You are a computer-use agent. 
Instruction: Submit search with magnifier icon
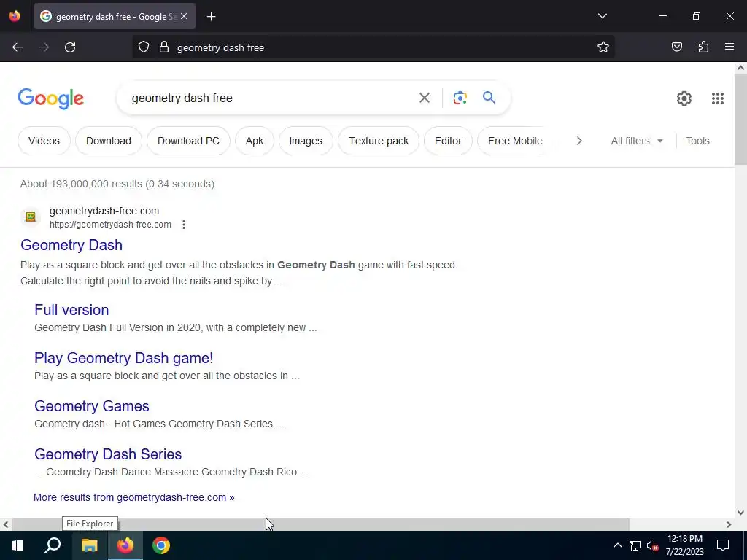tap(489, 98)
